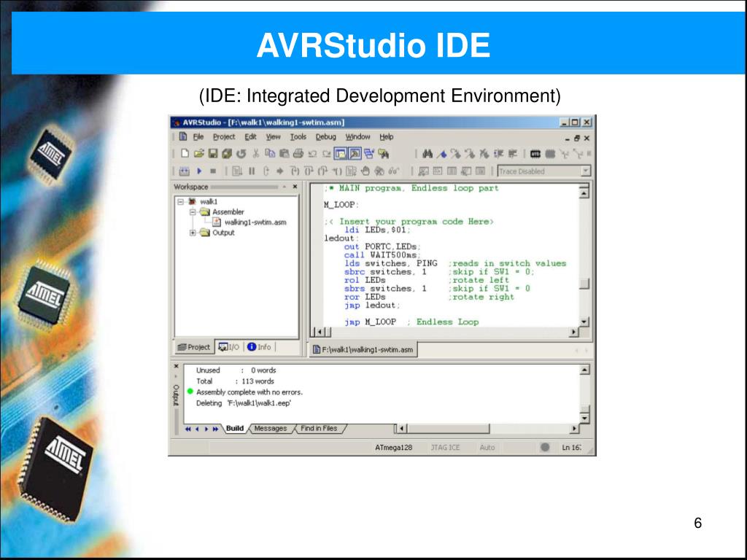Viewport: 747px width, 560px height.
Task: Click the New File toolbar icon
Action: tap(185, 153)
